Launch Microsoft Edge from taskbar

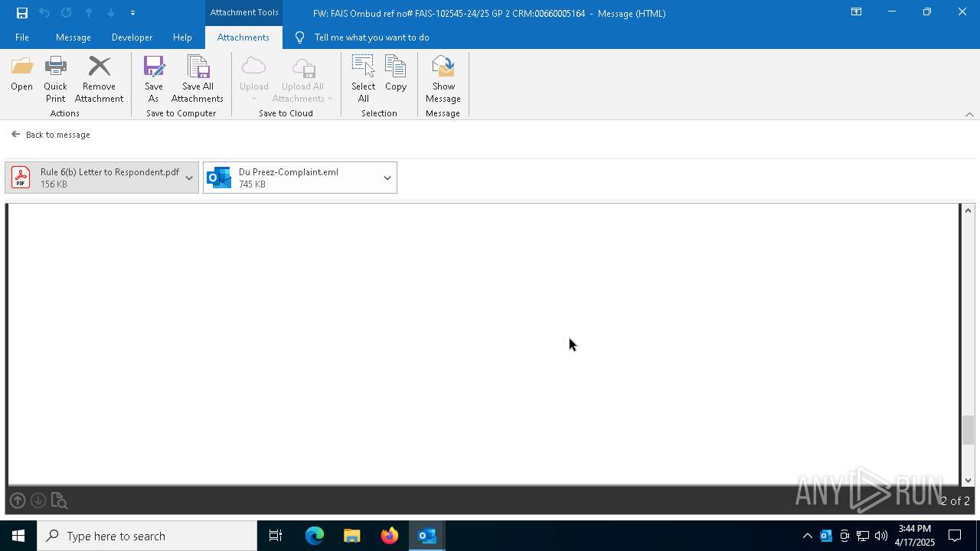click(x=315, y=536)
